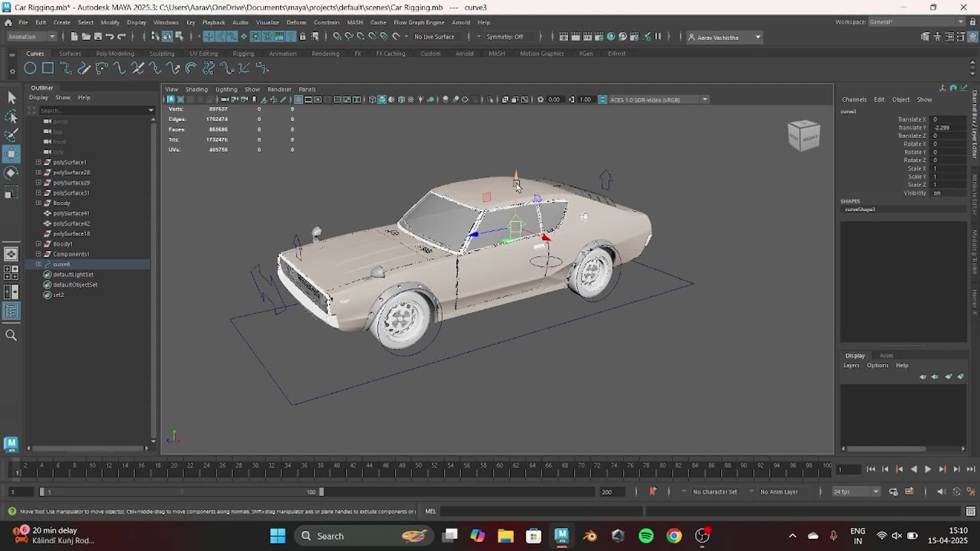Click the Save Scene icon in the toolbar

point(97,36)
